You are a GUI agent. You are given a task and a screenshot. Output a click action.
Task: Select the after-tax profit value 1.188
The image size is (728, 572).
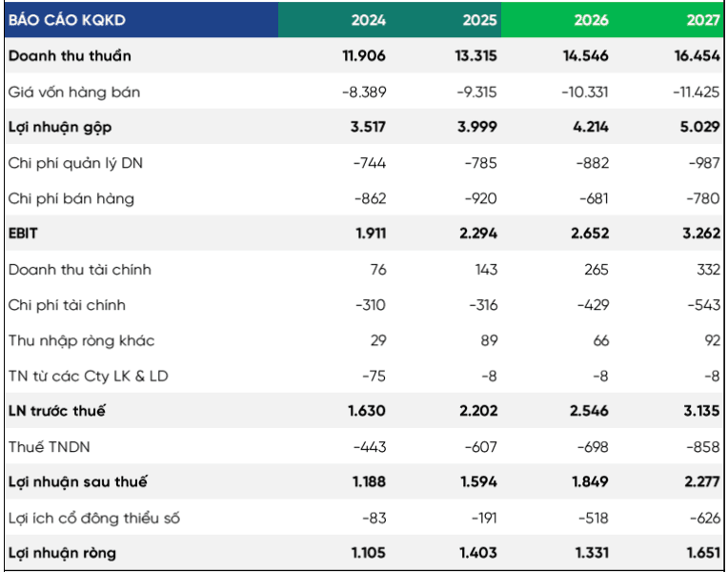369,481
